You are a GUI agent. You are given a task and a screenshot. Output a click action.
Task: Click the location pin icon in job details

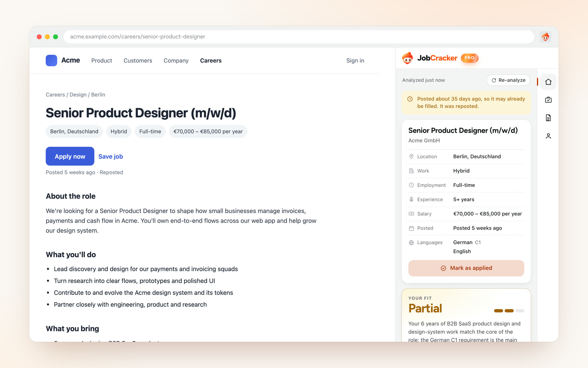[x=411, y=157]
